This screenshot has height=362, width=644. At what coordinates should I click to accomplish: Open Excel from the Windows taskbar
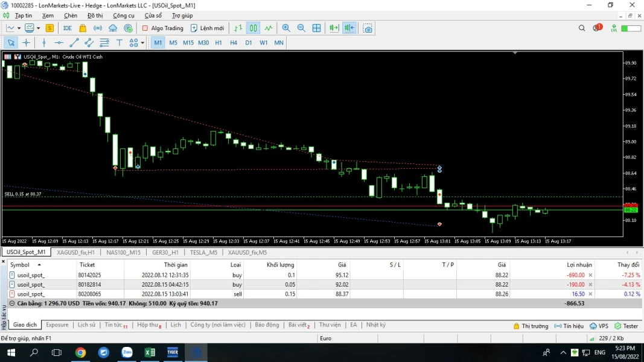coord(150,352)
